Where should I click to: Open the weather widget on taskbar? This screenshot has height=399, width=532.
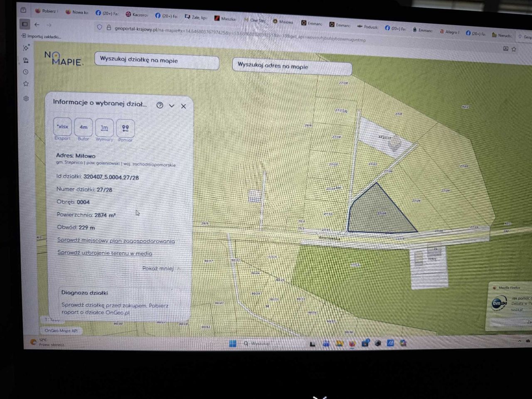(48, 342)
